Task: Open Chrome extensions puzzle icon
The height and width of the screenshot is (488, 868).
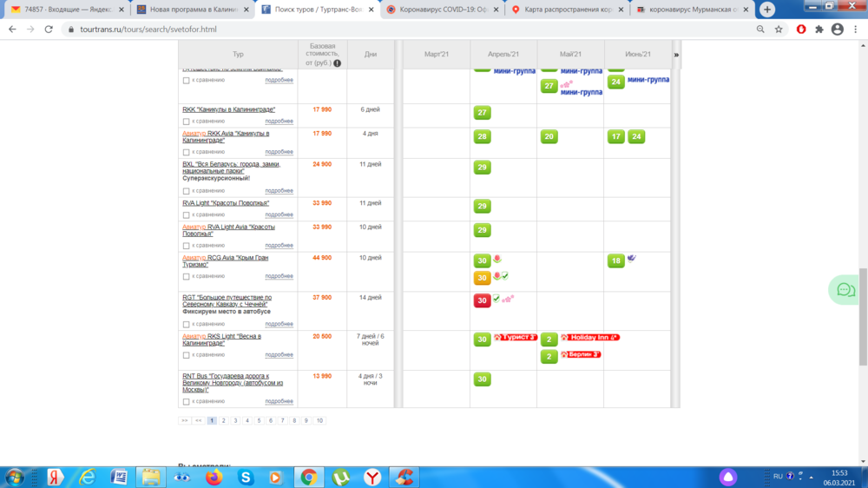Action: [x=819, y=29]
